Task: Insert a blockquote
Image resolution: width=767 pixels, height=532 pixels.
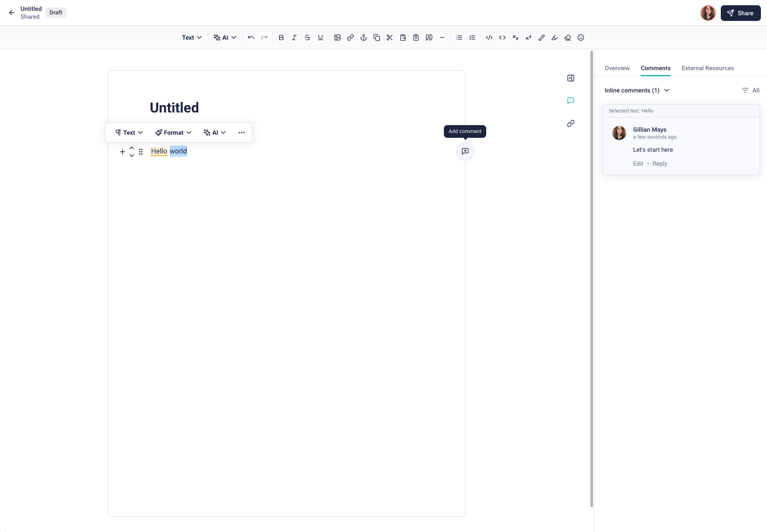Action: [429, 38]
